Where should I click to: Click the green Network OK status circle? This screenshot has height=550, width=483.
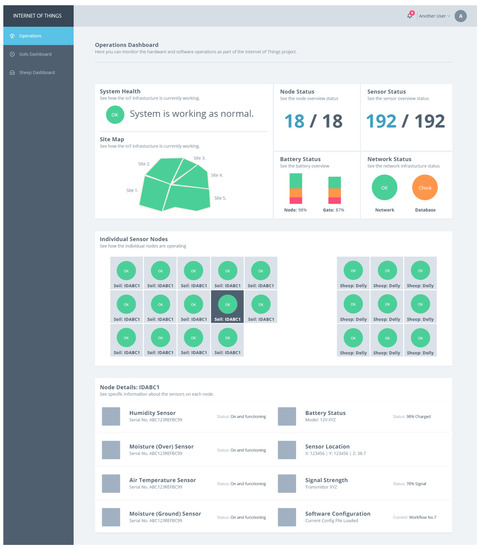[x=384, y=187]
